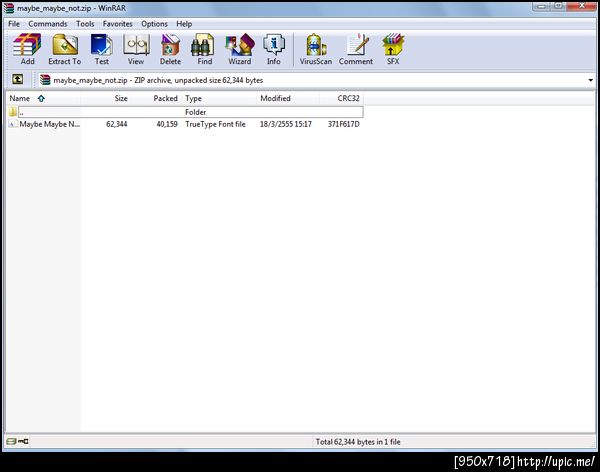Close the WinRAR window
This screenshot has width=600, height=472.
tap(582, 6)
